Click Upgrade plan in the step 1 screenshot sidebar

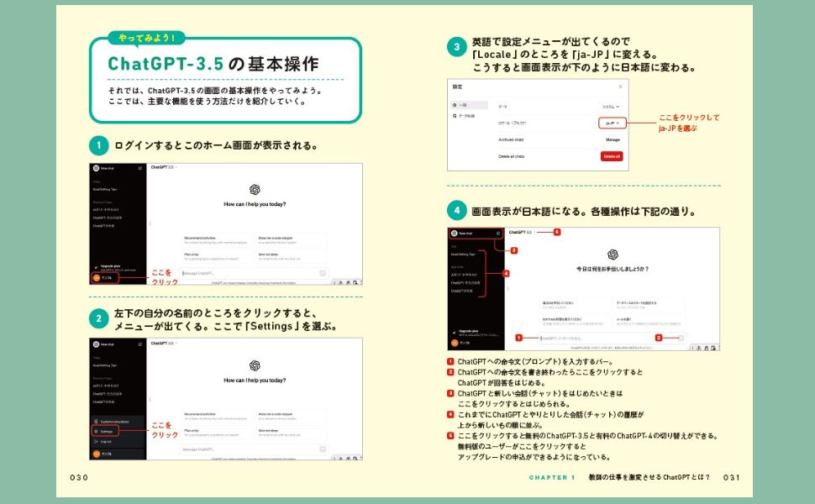coord(115,268)
